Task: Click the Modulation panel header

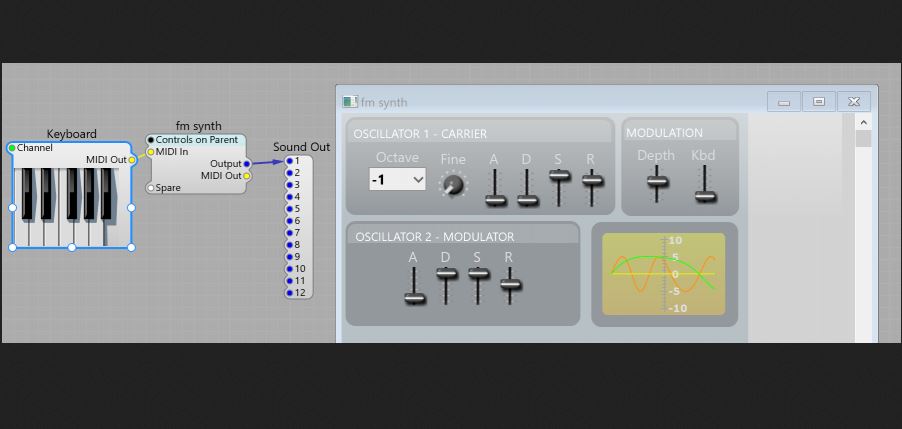Action: (x=680, y=132)
